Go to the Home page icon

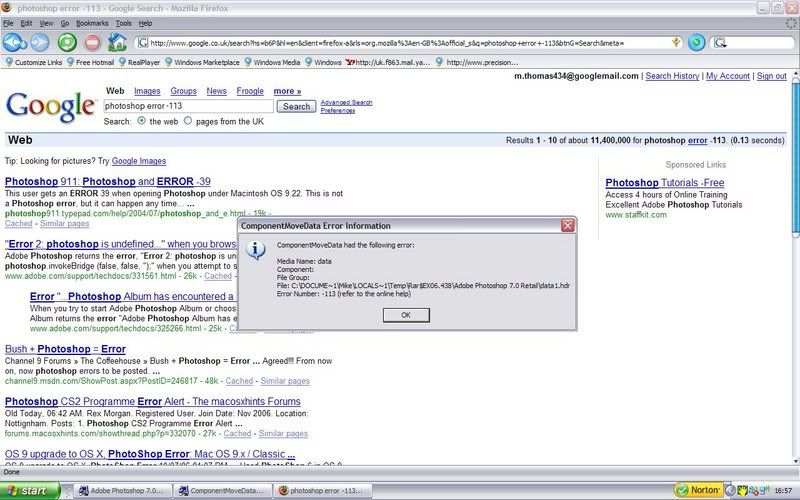(117, 42)
